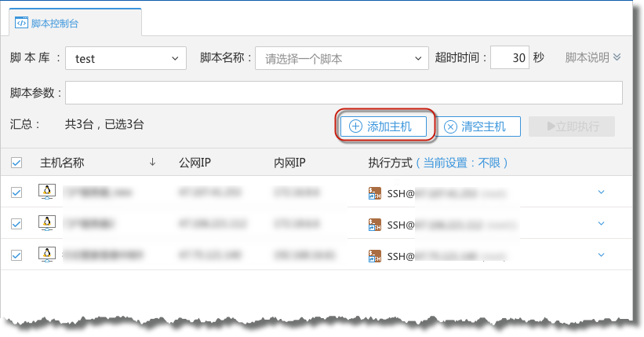644x337 pixels.
Task: Click the script console tab icon
Action: 21,23
